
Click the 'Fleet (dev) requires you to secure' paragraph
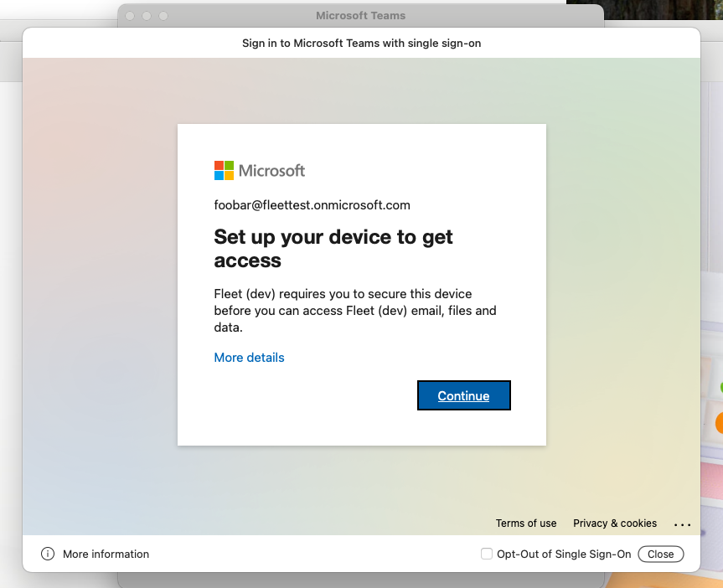click(x=355, y=311)
